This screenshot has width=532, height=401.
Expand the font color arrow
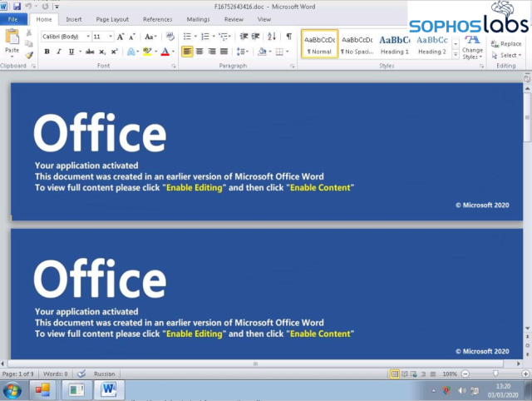173,52
